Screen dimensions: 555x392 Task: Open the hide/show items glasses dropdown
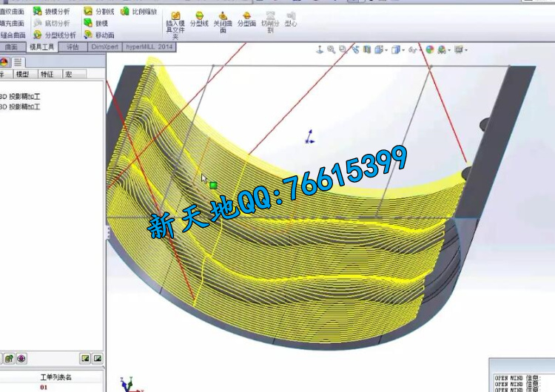(420, 50)
